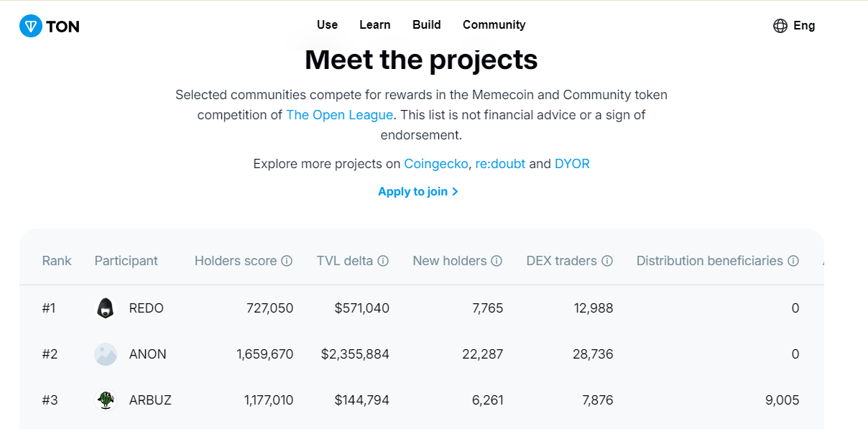The width and height of the screenshot is (868, 429).
Task: Open The Open League link
Action: [x=339, y=115]
